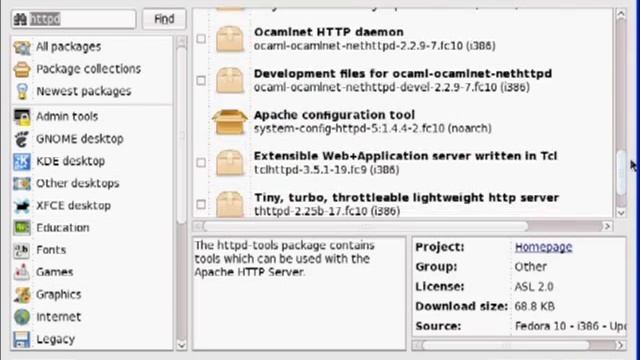Select the Fonts category icon
Image resolution: width=640 pixels, height=360 pixels.
pyautogui.click(x=22, y=250)
